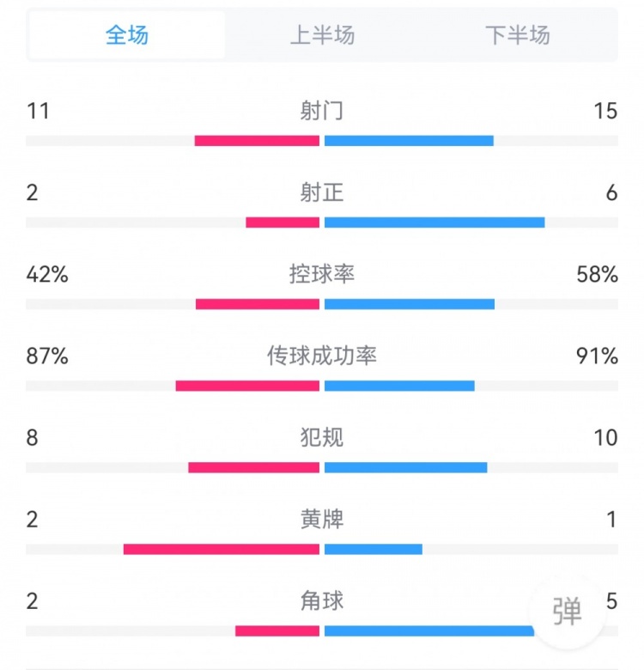Click the 91% pass accuracy value
644x670 pixels.
pyautogui.click(x=598, y=356)
